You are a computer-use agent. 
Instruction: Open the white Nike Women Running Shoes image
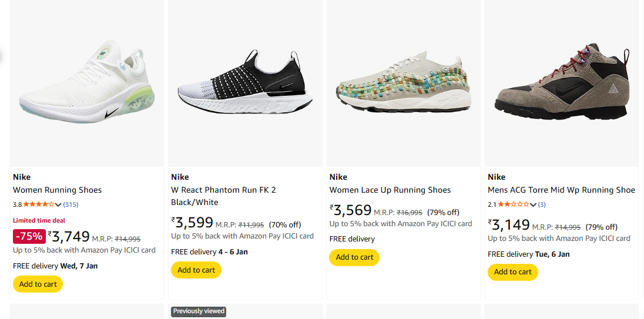coord(86,82)
